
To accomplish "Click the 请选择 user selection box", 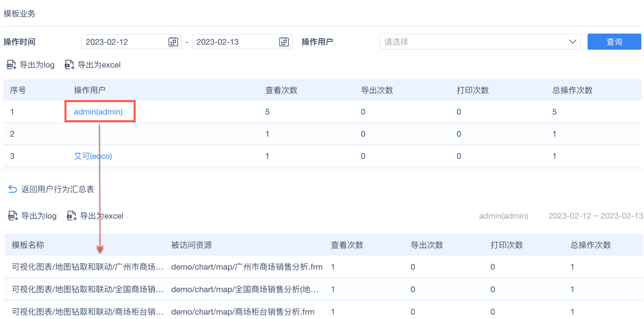I will click(473, 42).
